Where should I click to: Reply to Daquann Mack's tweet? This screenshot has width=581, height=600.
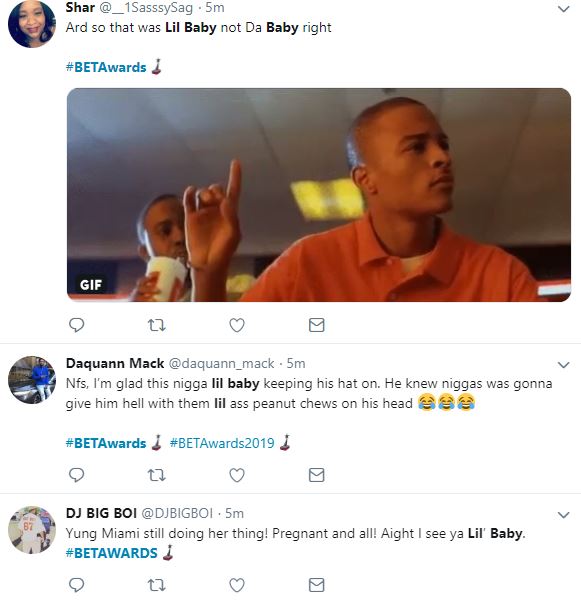coord(76,475)
